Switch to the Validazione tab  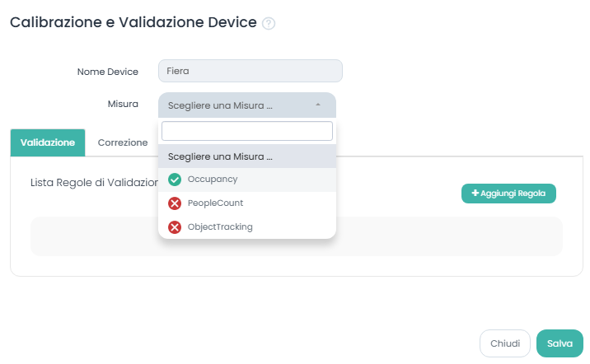point(48,142)
